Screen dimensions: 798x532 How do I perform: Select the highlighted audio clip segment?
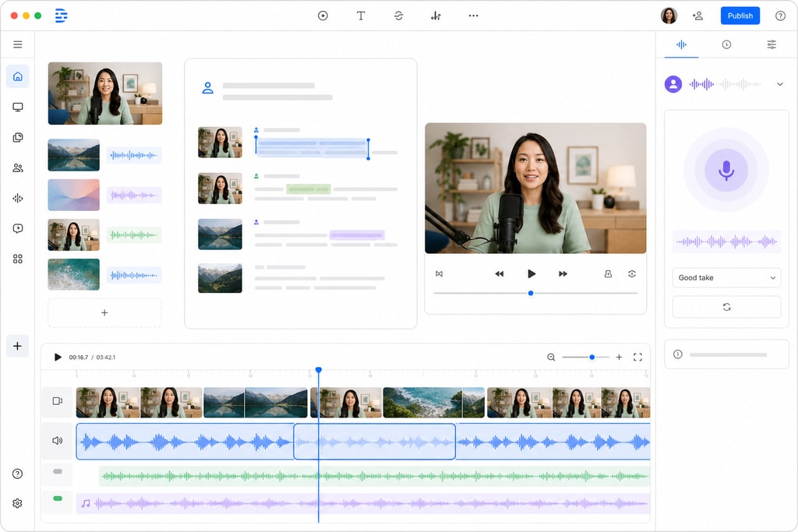374,442
